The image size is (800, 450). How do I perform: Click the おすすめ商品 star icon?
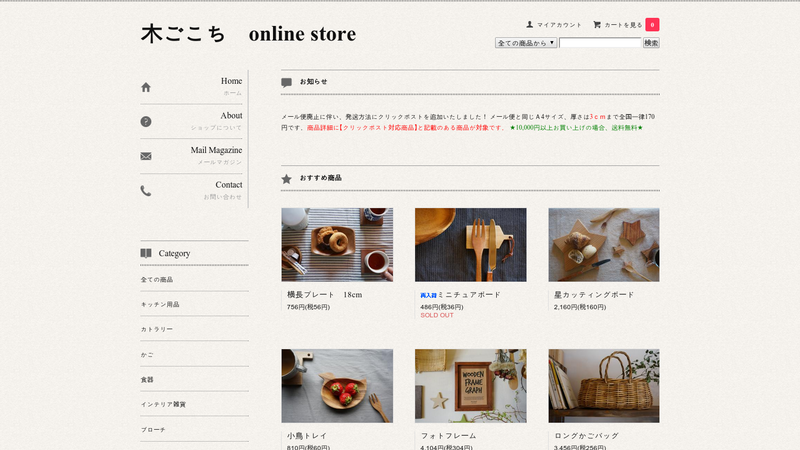pos(286,179)
